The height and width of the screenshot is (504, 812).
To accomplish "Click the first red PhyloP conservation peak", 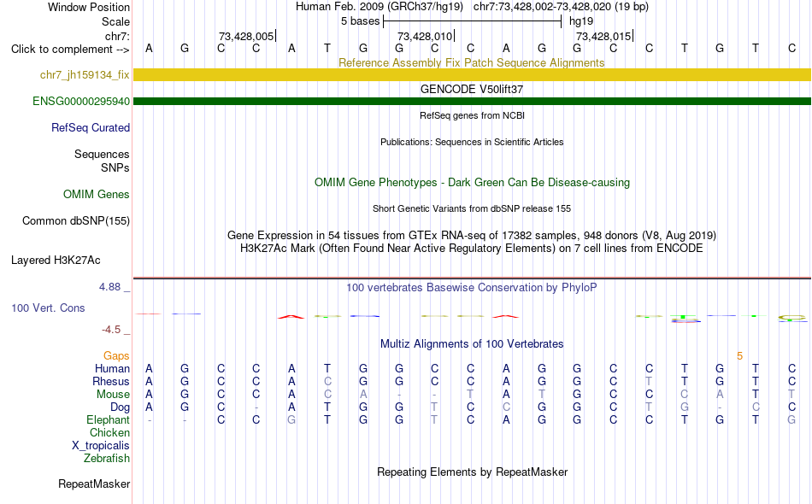I will [x=291, y=316].
